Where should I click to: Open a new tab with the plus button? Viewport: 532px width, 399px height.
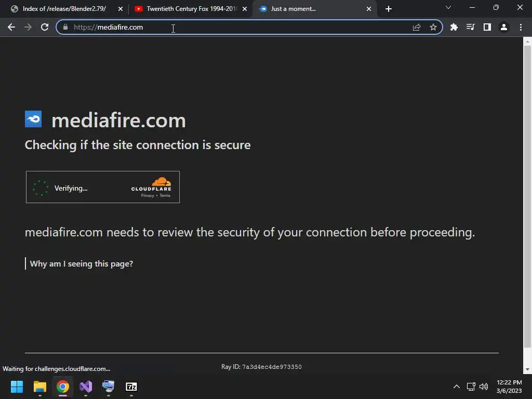389,9
